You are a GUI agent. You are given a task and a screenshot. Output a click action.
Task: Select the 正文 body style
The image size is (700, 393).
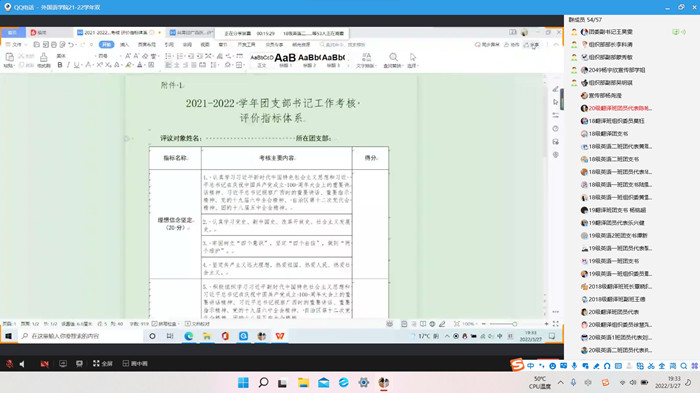(262, 59)
